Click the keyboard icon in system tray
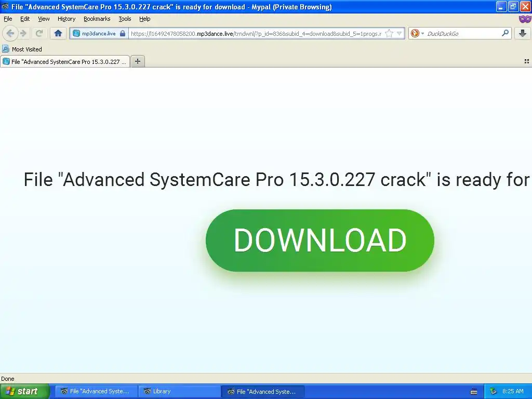 coord(474,392)
